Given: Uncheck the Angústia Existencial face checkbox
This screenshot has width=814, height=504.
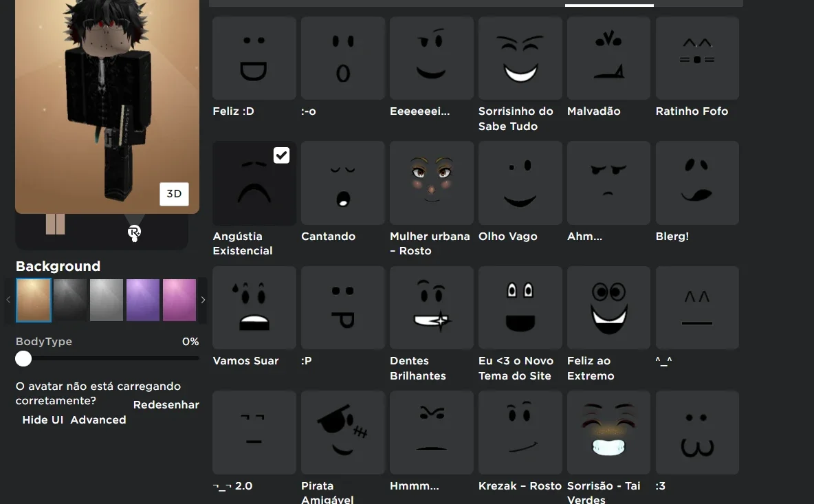Looking at the screenshot, I should pos(281,155).
